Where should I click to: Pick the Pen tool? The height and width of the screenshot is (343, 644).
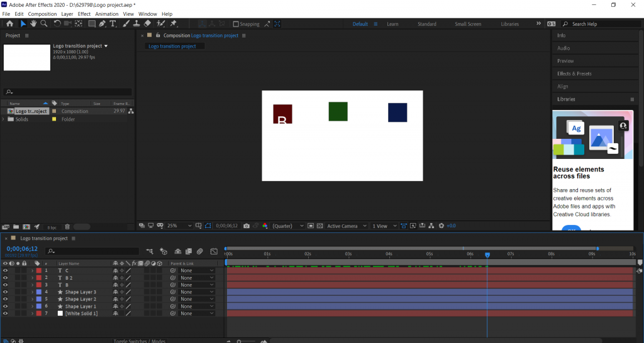click(103, 24)
